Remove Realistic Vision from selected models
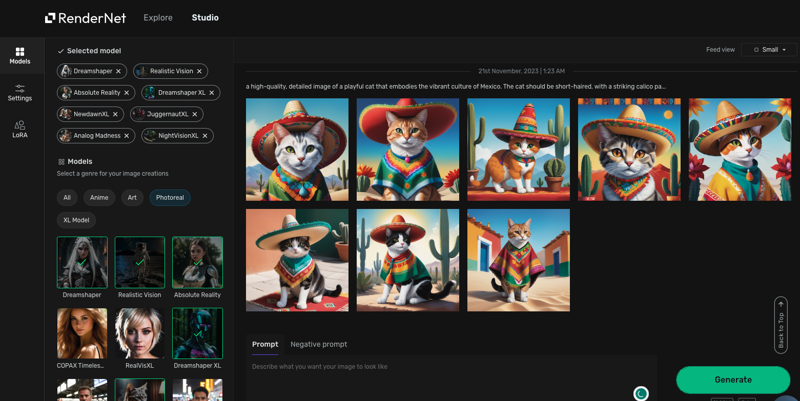The image size is (800, 401). click(199, 71)
